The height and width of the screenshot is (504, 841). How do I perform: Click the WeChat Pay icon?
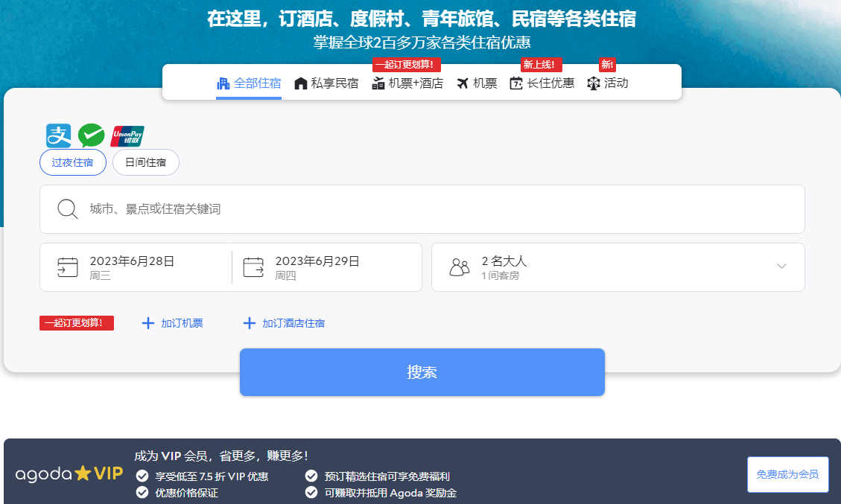tap(91, 136)
